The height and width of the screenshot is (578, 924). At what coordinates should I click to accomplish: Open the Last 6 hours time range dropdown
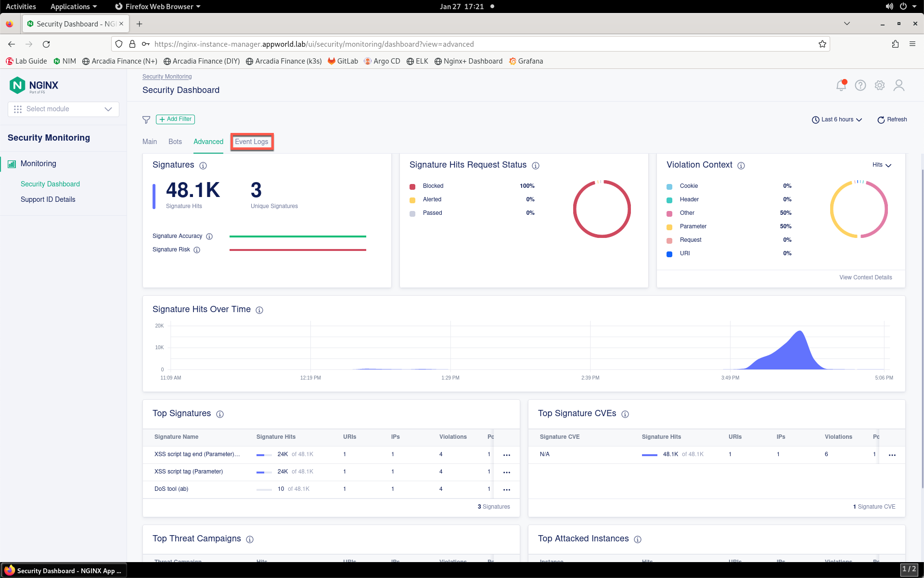[837, 120]
